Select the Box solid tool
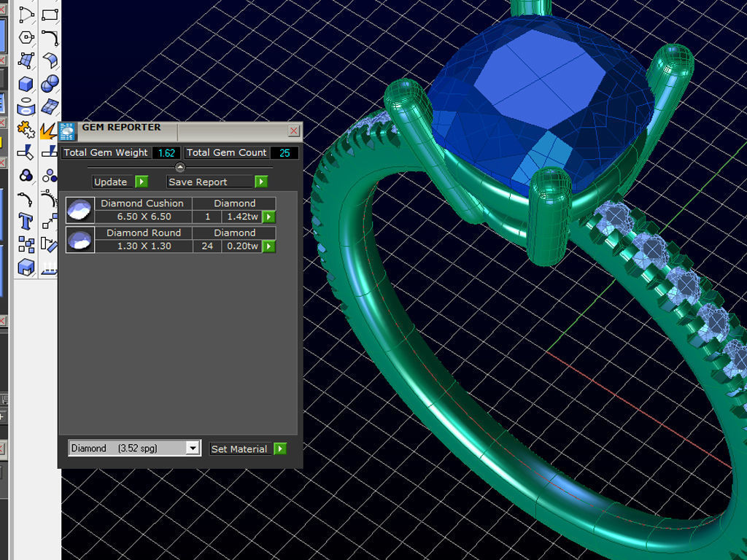Screen dimensions: 747x560 point(26,84)
